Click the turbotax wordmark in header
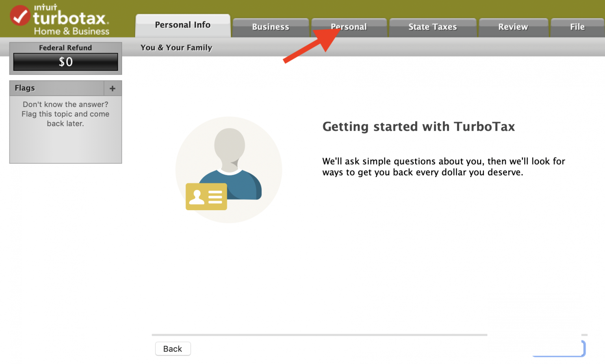The image size is (605, 364). (x=69, y=18)
